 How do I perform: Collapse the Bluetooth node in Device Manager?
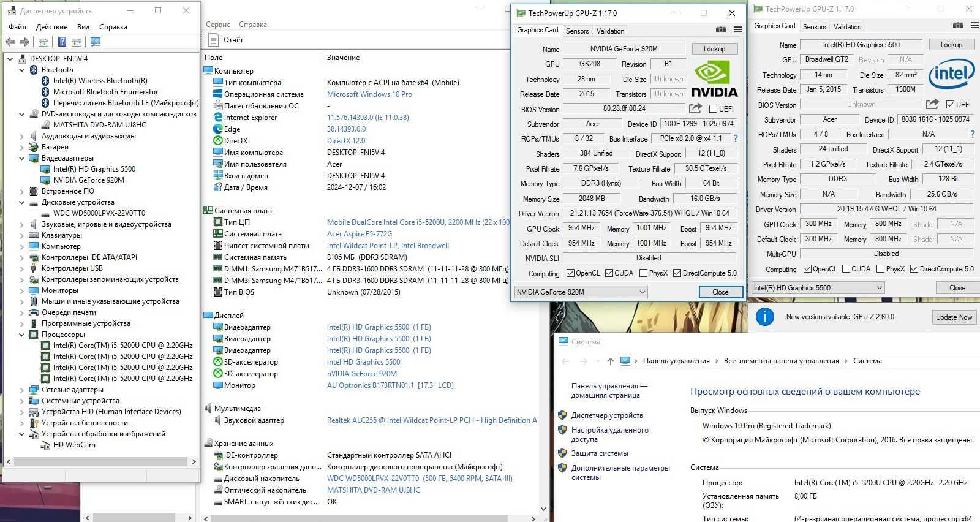click(x=21, y=70)
